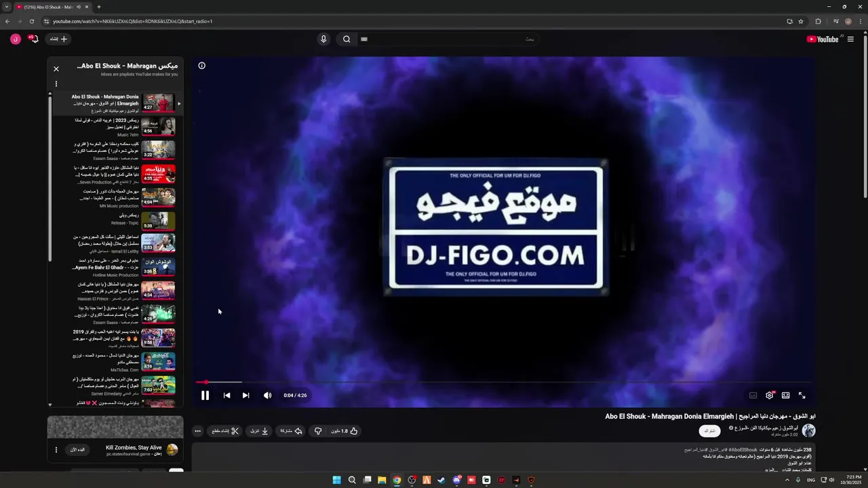Show hidden system tray icons
The image size is (868, 488).
[x=787, y=480]
